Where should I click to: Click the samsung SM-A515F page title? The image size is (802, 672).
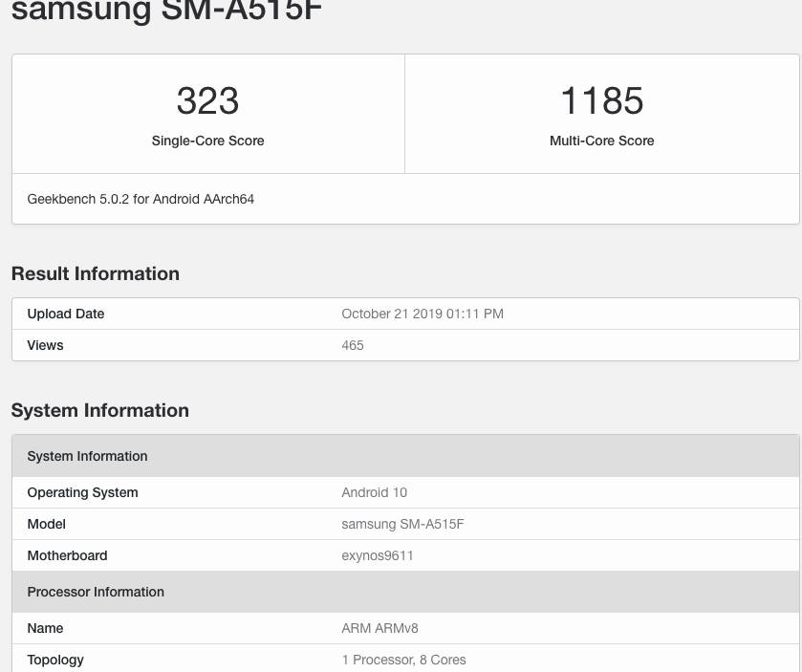[166, 13]
